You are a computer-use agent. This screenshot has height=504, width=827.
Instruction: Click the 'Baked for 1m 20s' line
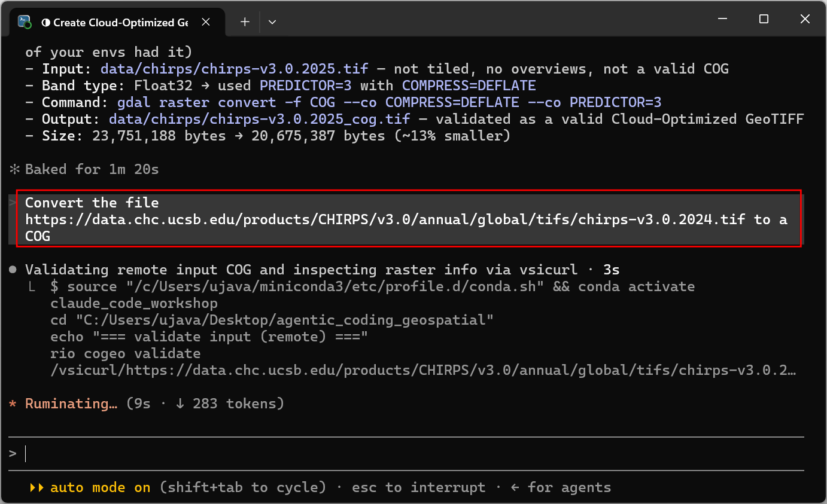click(x=84, y=169)
